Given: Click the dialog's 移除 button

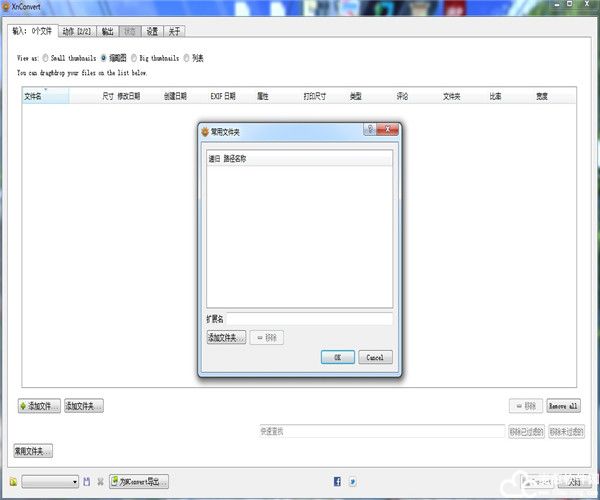Looking at the screenshot, I should (x=267, y=337).
